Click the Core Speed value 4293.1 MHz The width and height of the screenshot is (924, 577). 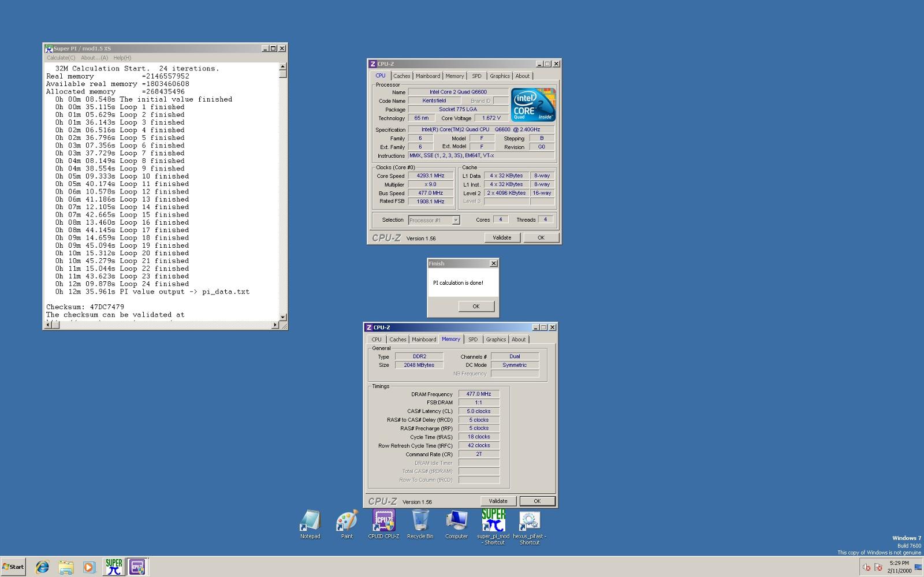tap(431, 176)
